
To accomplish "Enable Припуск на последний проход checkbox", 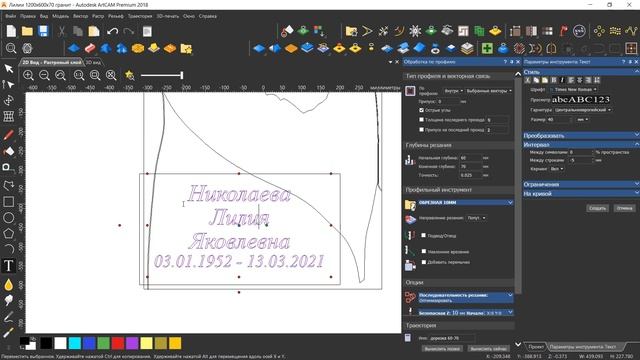I will pos(421,129).
